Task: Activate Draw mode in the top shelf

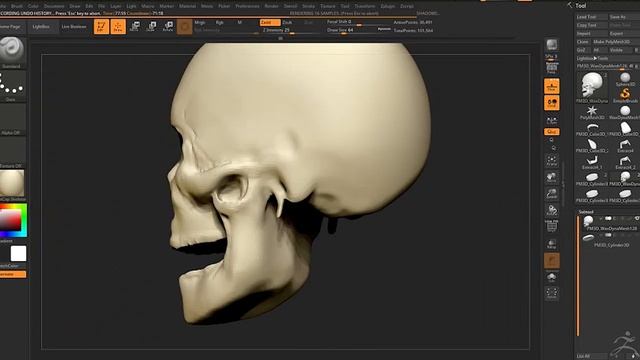Action: [118, 27]
